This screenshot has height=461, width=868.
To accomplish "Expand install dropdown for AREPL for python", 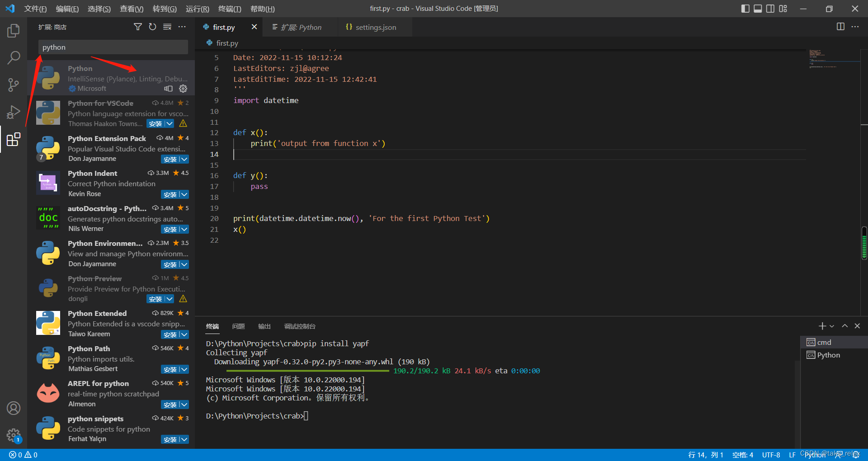I will [184, 405].
